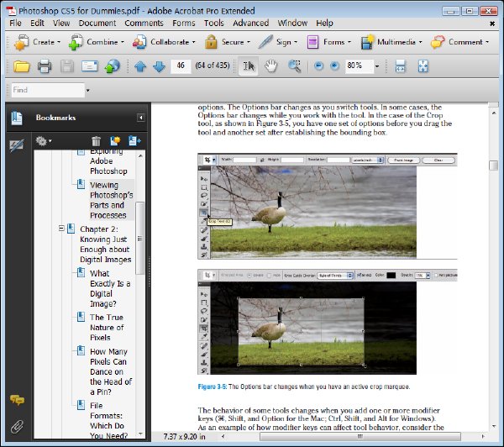This screenshot has width=504, height=447.
Task: Open the File menu
Action: (15, 24)
